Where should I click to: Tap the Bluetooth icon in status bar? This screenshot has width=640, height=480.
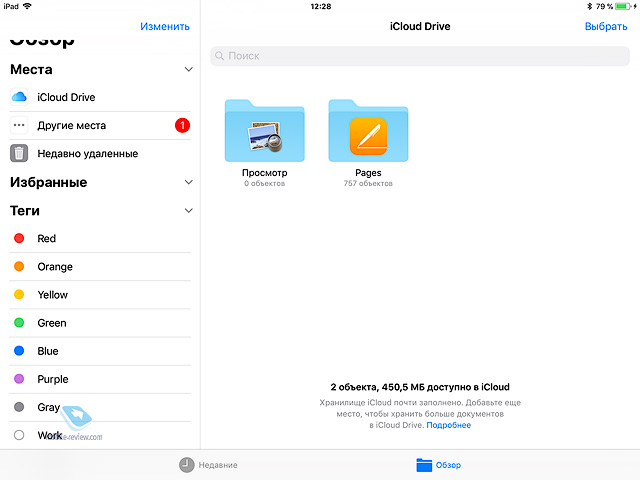tap(589, 6)
